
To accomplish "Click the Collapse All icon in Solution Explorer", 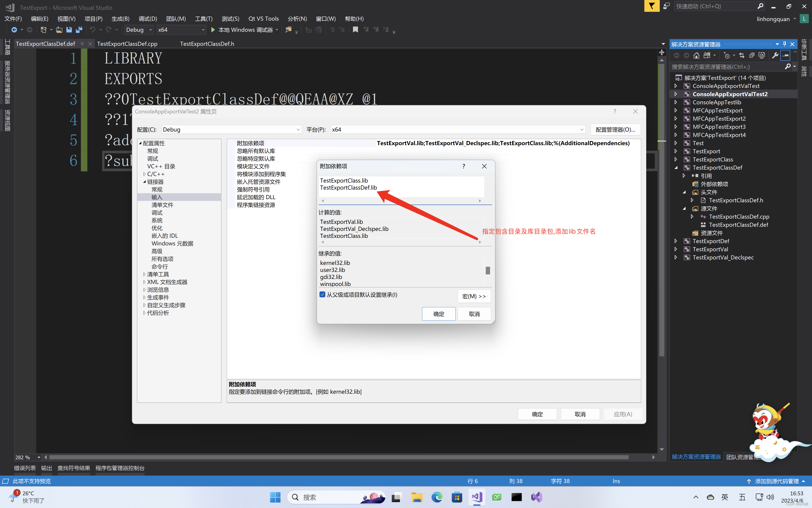I will (752, 55).
